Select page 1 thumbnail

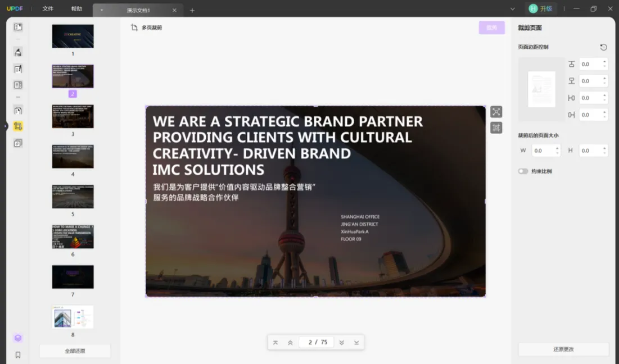tap(73, 37)
